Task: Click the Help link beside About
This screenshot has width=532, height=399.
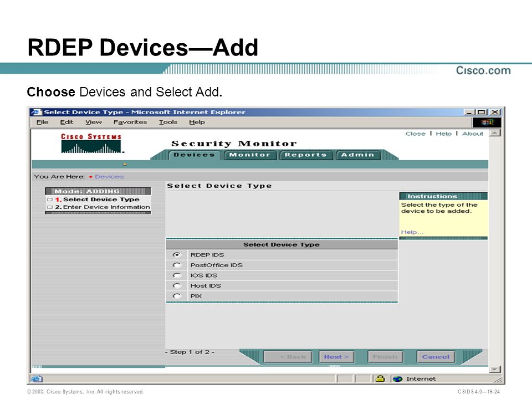Action: [443, 134]
